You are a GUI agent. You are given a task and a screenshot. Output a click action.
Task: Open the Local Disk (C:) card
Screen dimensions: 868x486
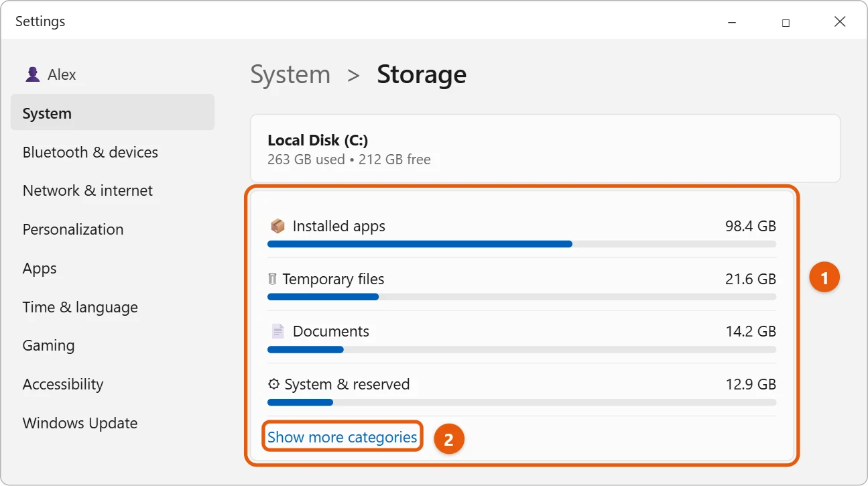[545, 149]
